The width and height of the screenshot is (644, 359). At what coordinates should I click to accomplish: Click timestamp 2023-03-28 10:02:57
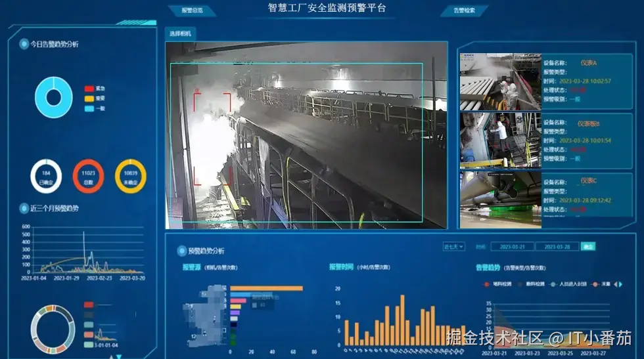[x=586, y=81]
